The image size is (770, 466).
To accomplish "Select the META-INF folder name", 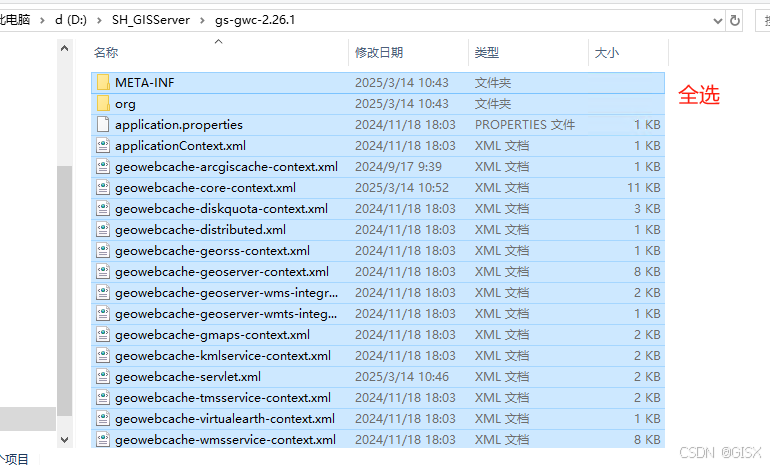I will (x=145, y=82).
